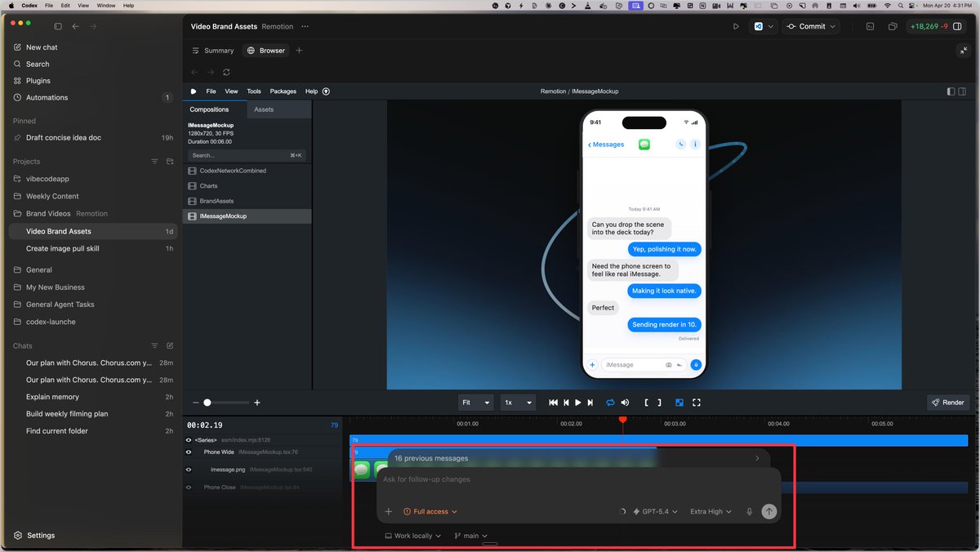980x552 pixels.
Task: Expand the 16 previous messages bar
Action: pyautogui.click(x=578, y=458)
